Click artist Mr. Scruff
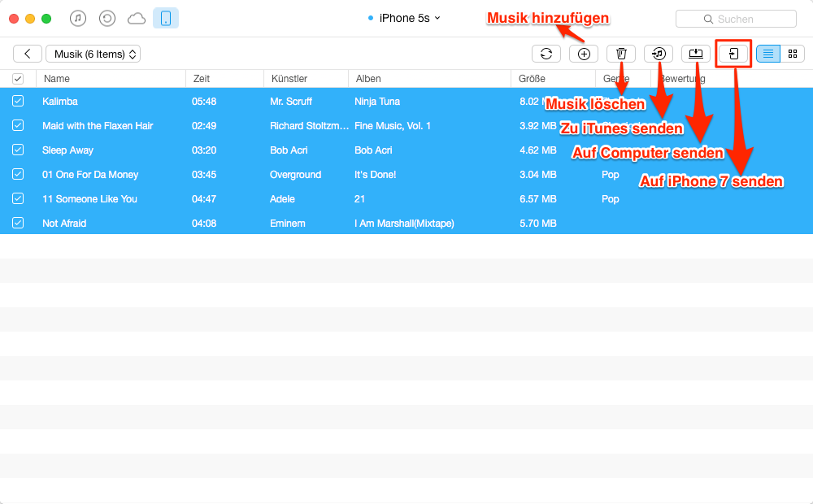This screenshot has height=504, width=813. click(291, 102)
